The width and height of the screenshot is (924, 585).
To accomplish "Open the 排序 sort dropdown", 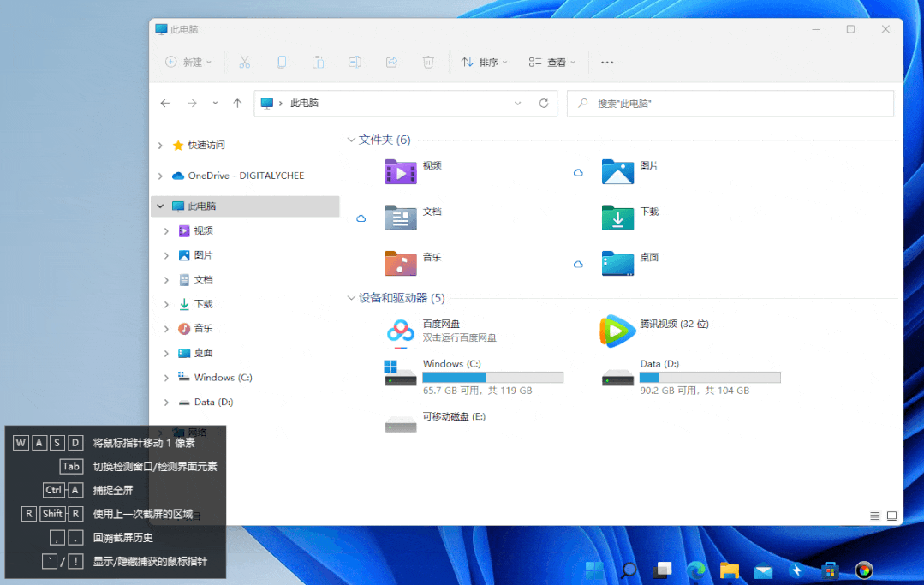I will click(x=485, y=62).
